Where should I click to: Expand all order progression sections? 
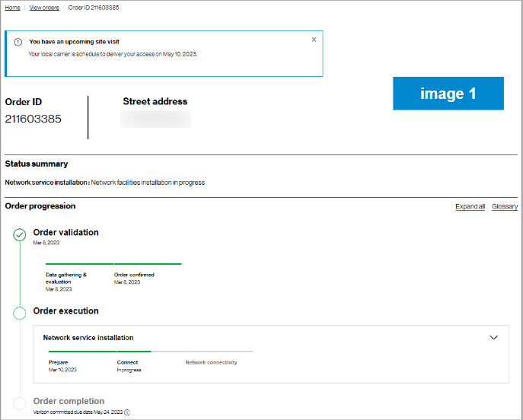coord(470,207)
